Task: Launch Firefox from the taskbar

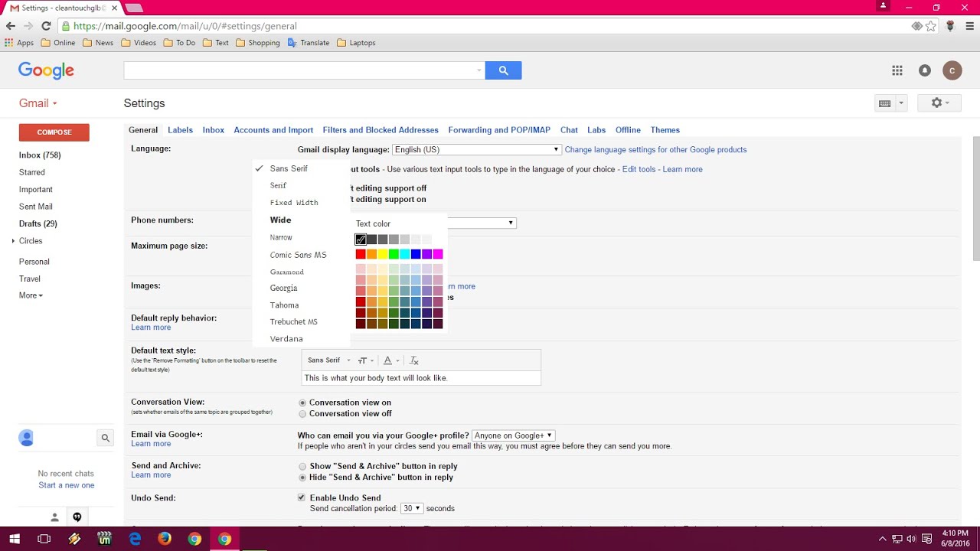Action: click(165, 539)
